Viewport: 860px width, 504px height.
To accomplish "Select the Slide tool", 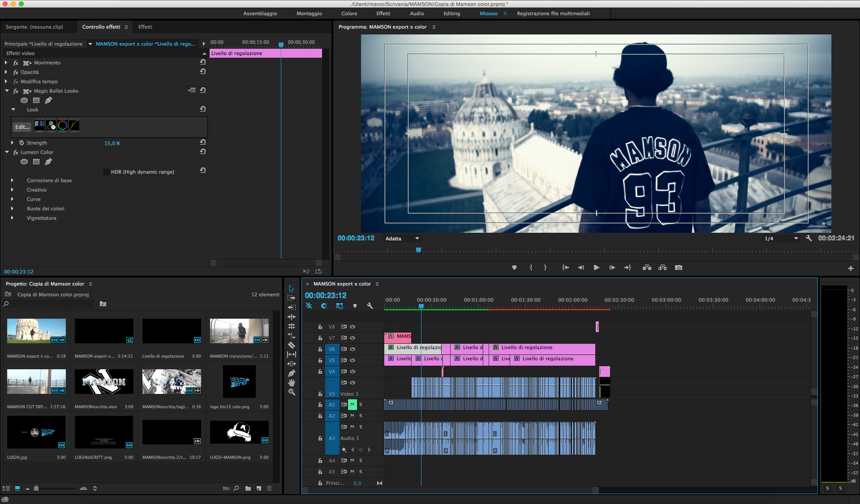I will [x=292, y=364].
